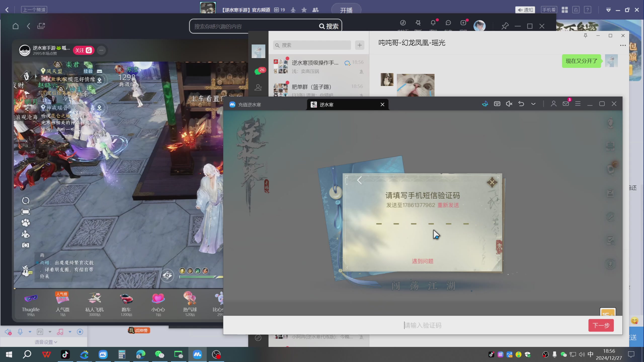Toggle the microphone in voice panel
644x362 pixels.
coord(20,332)
